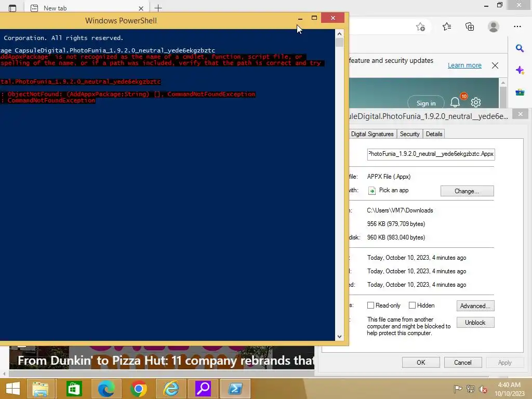This screenshot has height=399, width=532.
Task: Open Google Chrome from the taskbar
Action: (138, 389)
